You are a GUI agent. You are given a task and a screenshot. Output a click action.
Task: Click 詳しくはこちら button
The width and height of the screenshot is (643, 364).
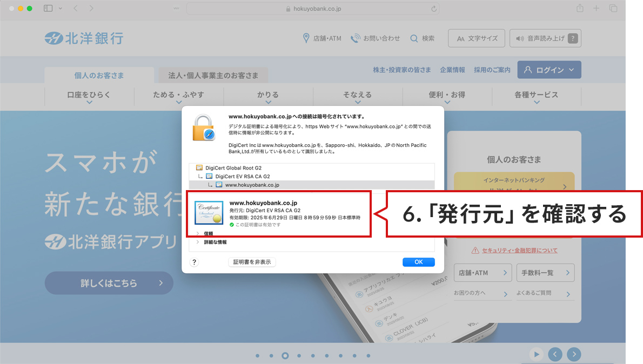click(109, 283)
